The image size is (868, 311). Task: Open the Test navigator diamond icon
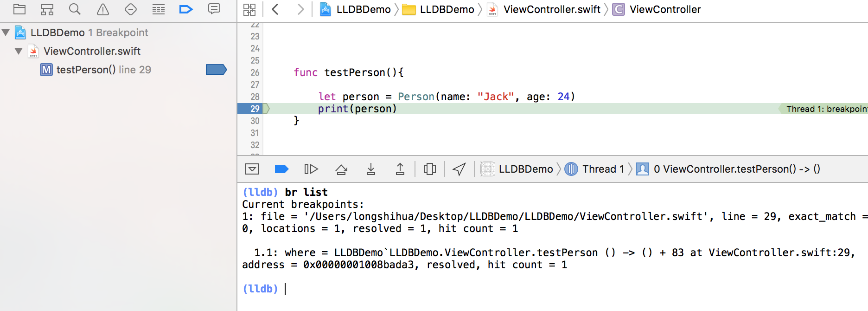click(131, 9)
